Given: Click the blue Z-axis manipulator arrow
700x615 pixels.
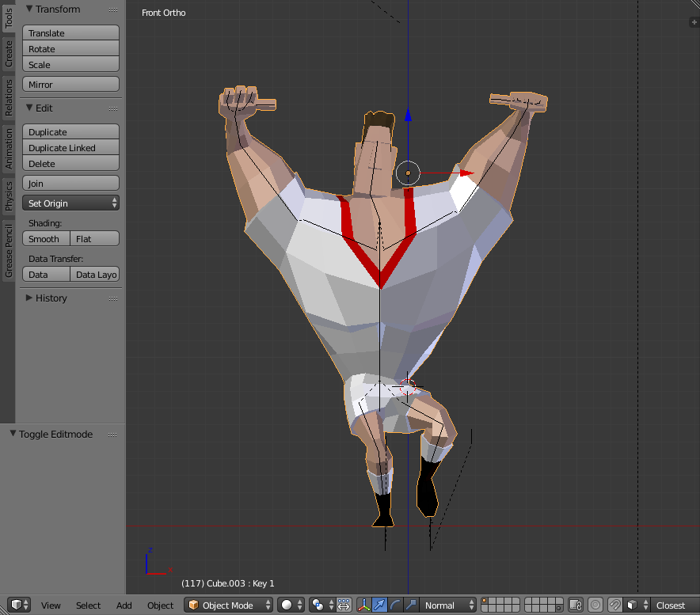Looking at the screenshot, I should [408, 114].
